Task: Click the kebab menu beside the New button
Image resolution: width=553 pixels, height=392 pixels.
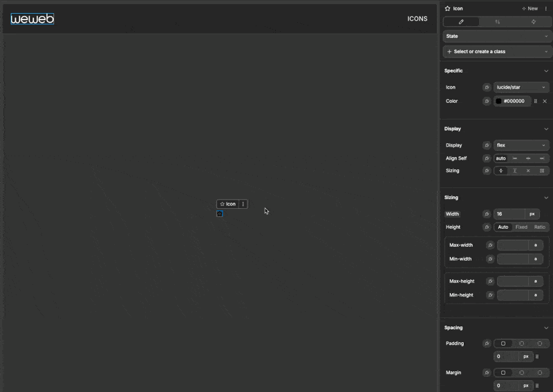Action: [x=546, y=9]
